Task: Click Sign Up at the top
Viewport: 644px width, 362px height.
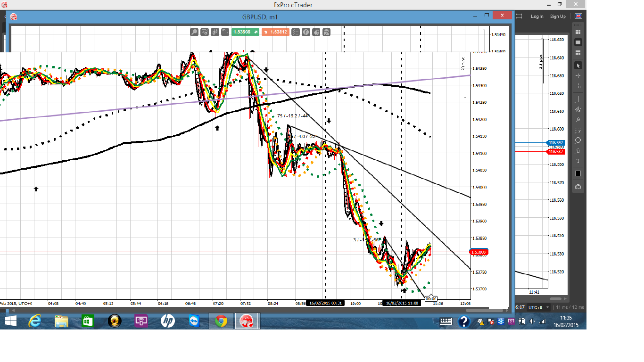Action: pyautogui.click(x=558, y=16)
